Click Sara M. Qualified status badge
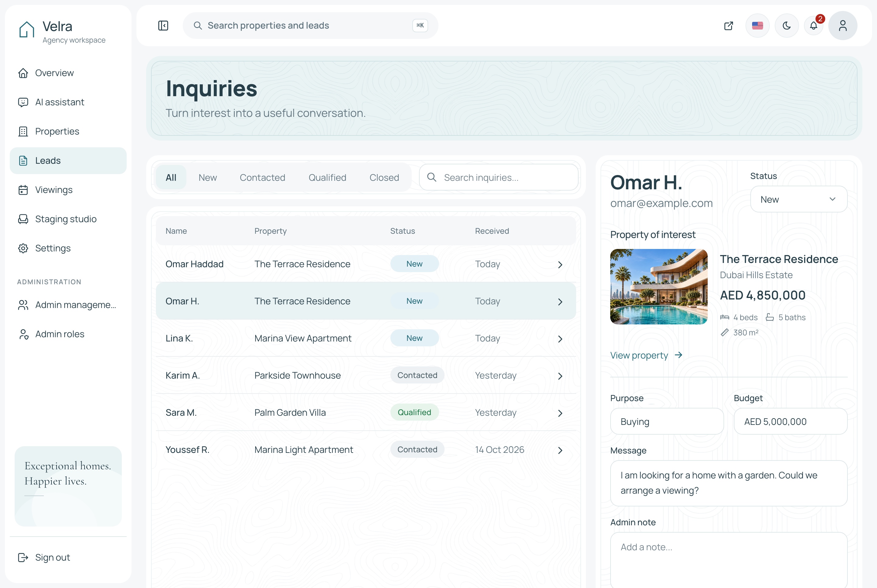This screenshot has width=877, height=588. click(x=414, y=412)
